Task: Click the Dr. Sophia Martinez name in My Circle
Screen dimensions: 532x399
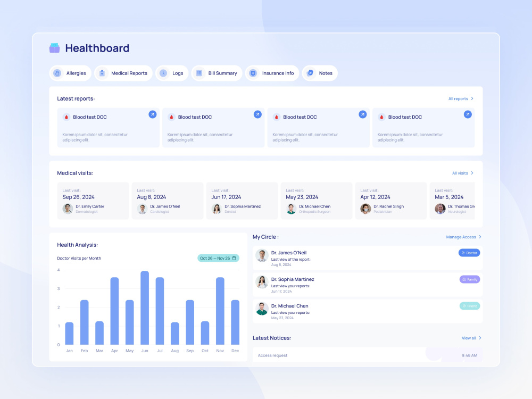Action: (x=293, y=279)
